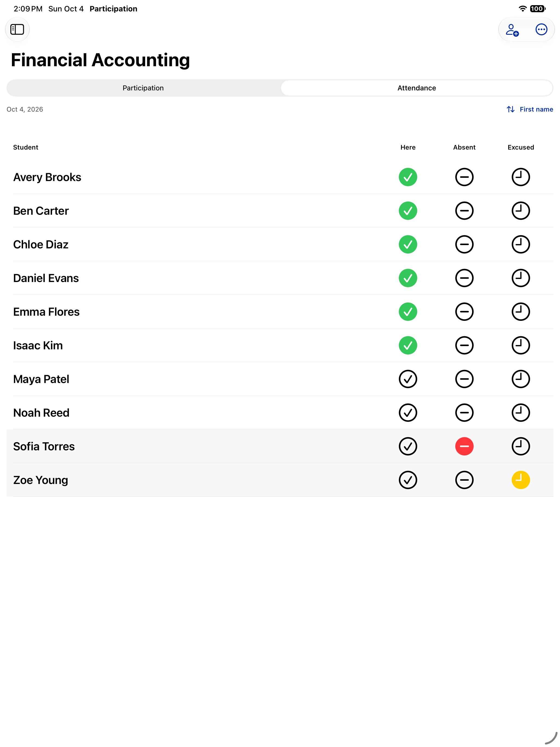Select the Noah Reed name
Viewport: 560px width, 747px height.
(41, 413)
